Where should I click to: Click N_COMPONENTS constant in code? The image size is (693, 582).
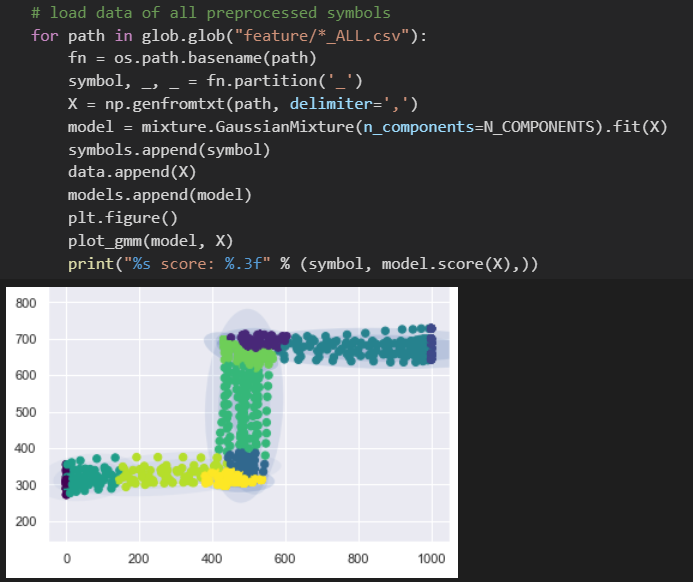[539, 127]
